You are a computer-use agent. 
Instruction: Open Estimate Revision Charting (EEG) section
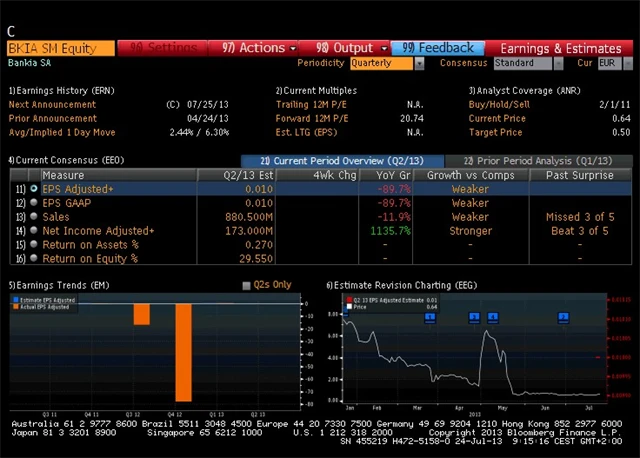pos(402,285)
